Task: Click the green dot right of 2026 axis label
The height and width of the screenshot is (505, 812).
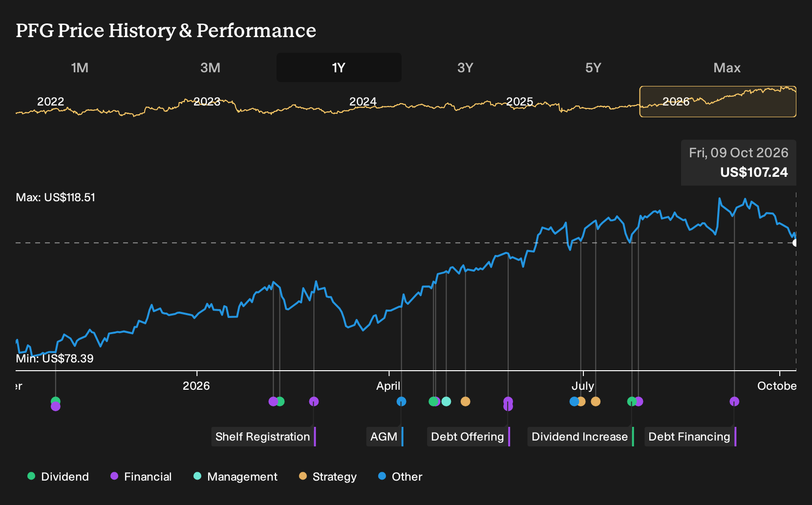Action: tap(279, 401)
